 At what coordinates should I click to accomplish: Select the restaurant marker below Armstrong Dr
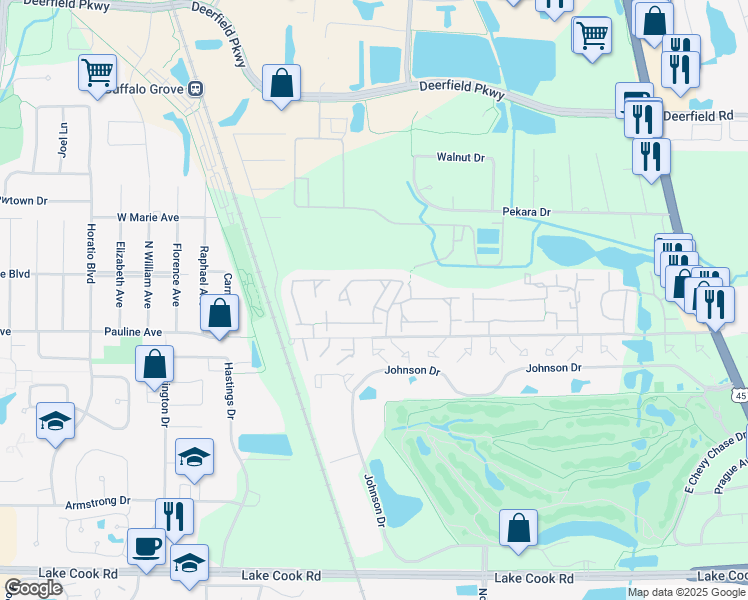pos(174,516)
